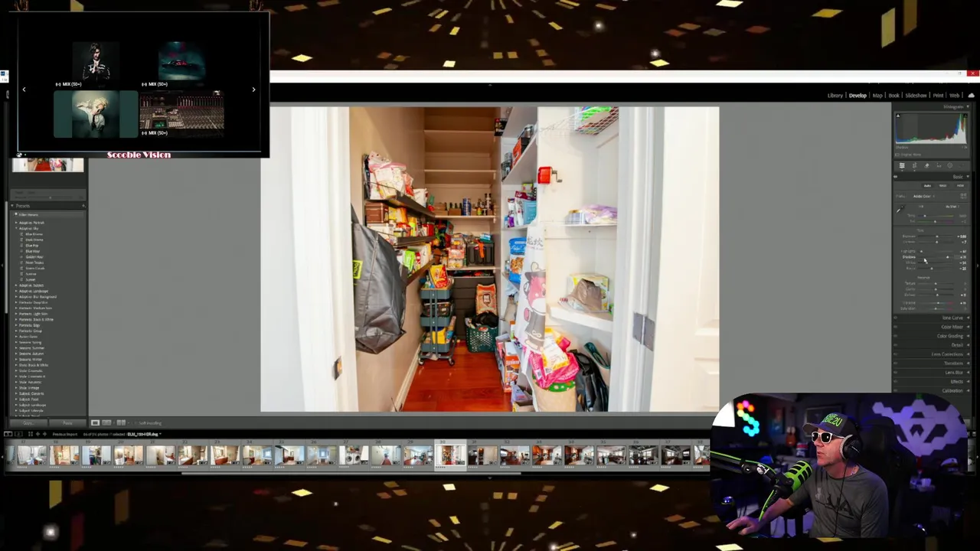Click previous arrow in the music overlay
Image resolution: width=980 pixels, height=551 pixels.
click(x=24, y=90)
